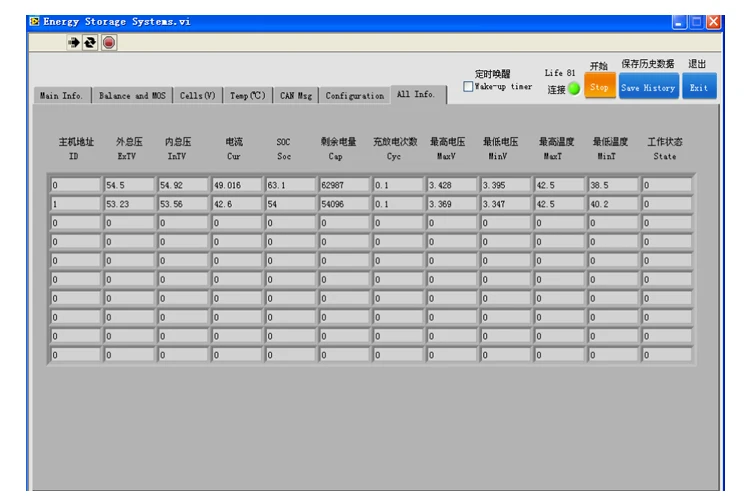The height and width of the screenshot is (504, 750).
Task: Switch to the Configuration tab
Action: [x=354, y=96]
